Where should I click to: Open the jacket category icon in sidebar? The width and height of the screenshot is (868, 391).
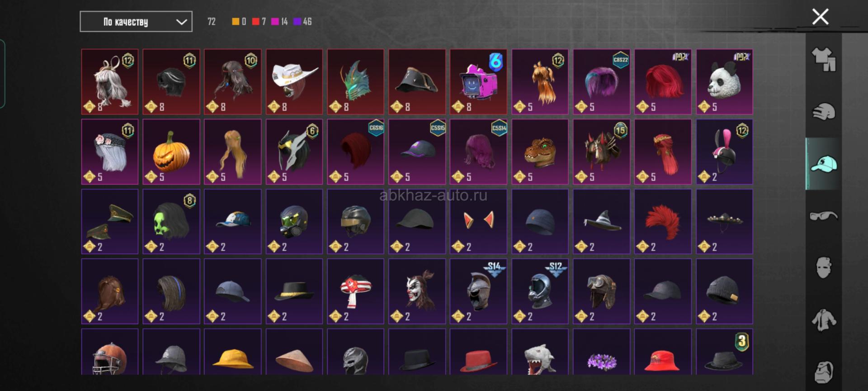point(823,320)
